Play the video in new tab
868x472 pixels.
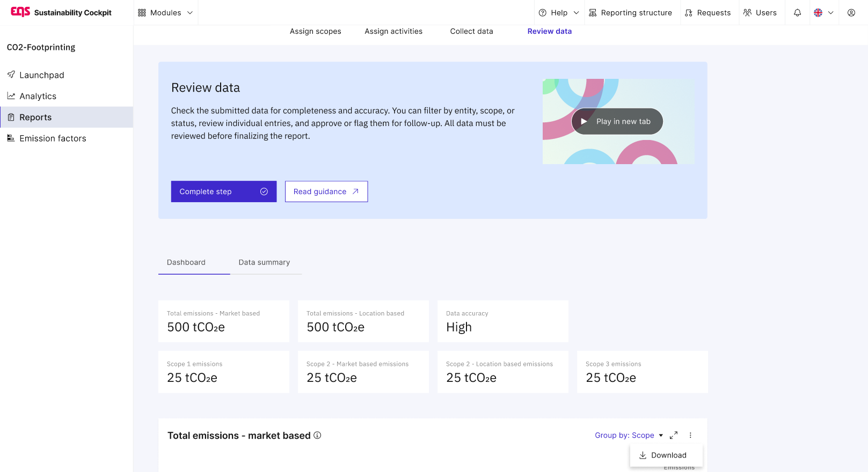pos(617,122)
